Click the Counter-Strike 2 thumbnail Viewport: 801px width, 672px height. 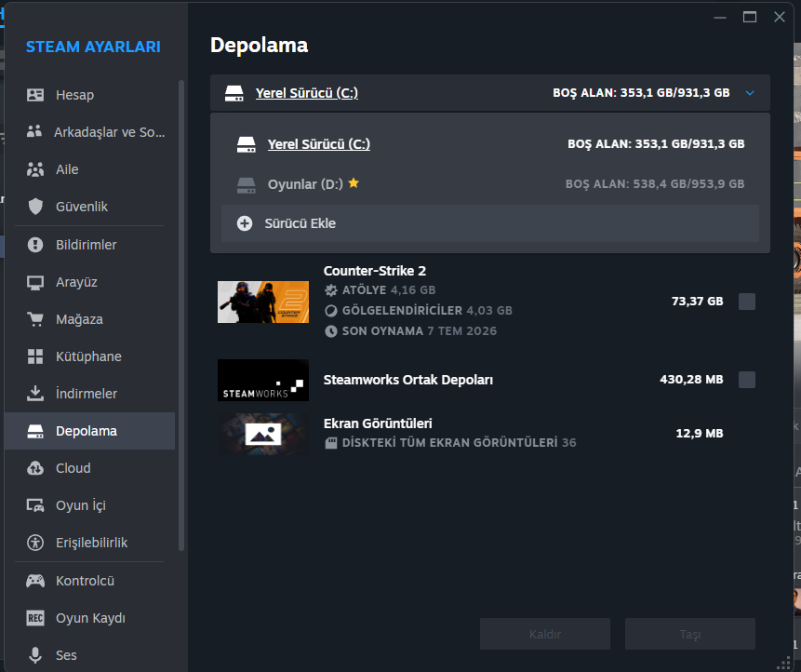(263, 302)
